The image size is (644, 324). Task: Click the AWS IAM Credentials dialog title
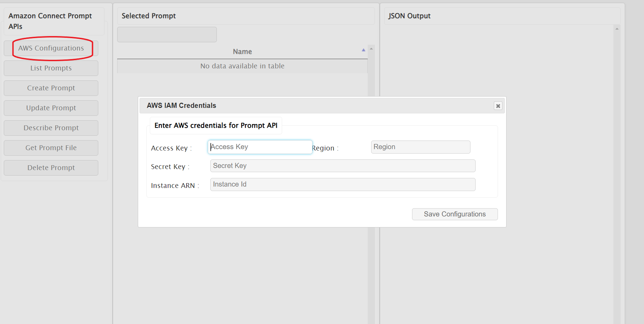pyautogui.click(x=181, y=105)
